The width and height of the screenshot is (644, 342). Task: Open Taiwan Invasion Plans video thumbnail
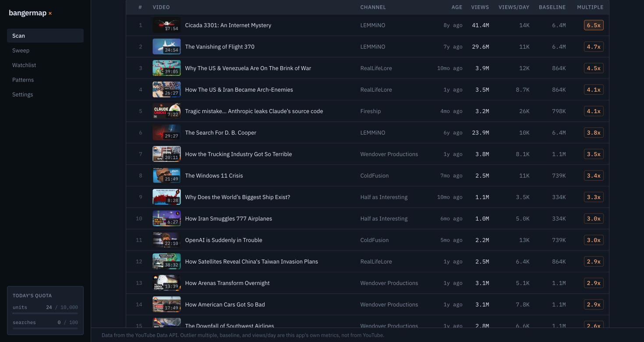click(166, 261)
